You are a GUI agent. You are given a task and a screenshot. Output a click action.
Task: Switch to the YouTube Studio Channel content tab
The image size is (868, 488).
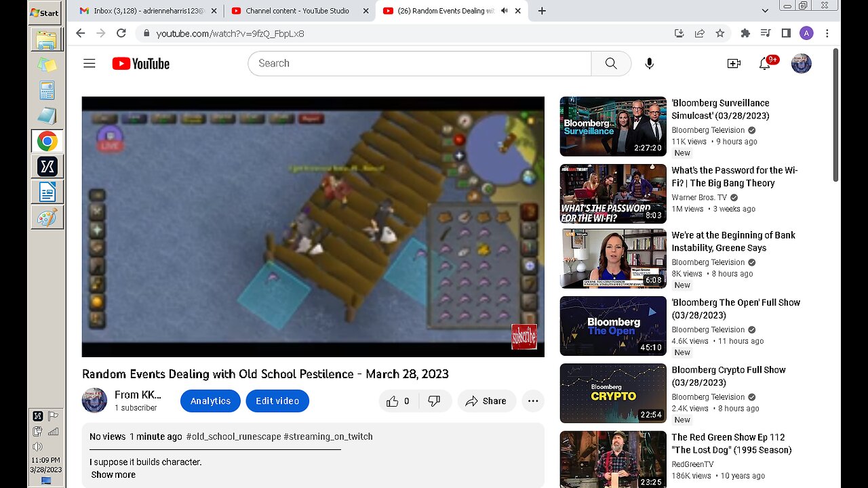point(299,11)
